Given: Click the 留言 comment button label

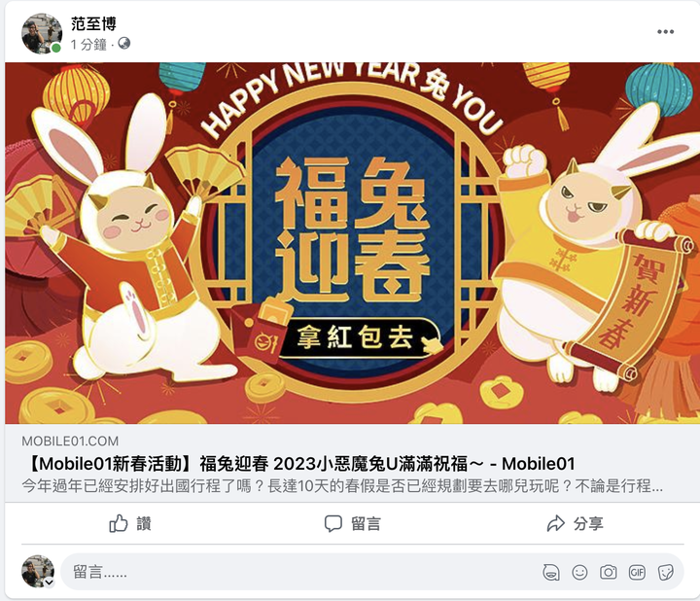Looking at the screenshot, I should click(366, 524).
